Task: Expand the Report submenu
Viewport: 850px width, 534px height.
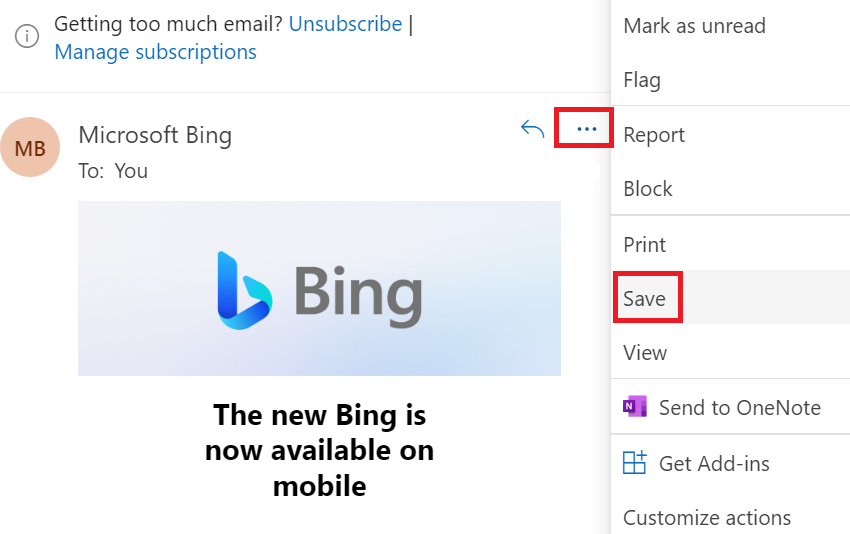Action: click(730, 134)
